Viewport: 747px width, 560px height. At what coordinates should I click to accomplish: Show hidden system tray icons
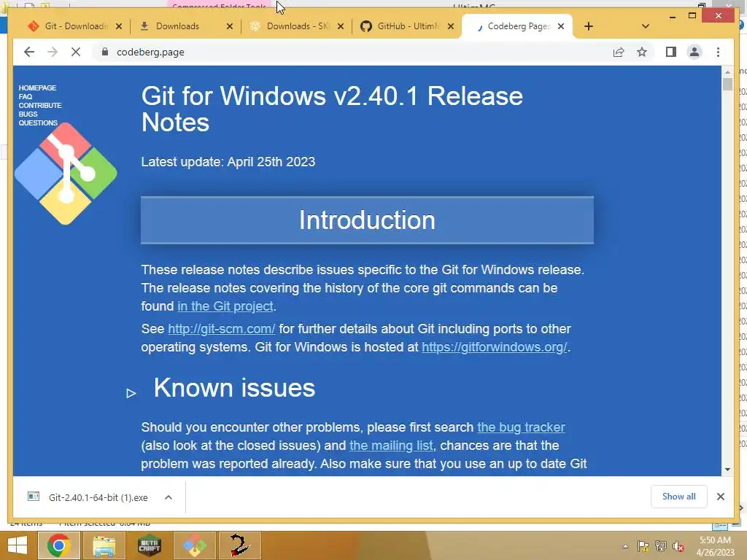coord(625,547)
